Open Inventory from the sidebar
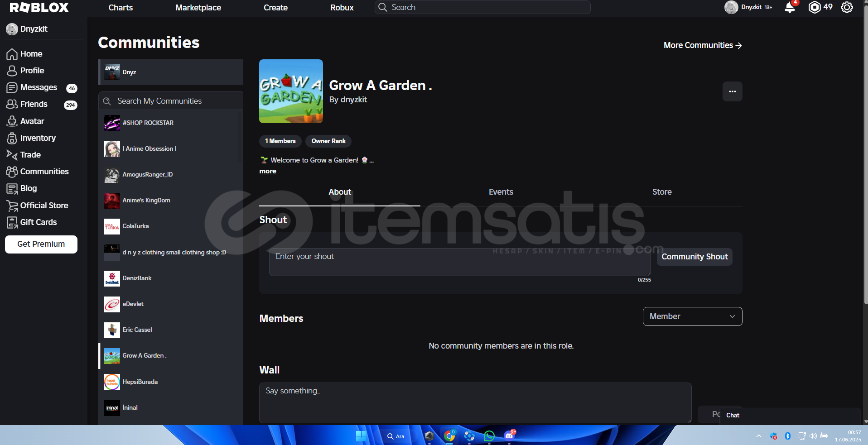Screen dimensions: 868x445 tap(38, 138)
